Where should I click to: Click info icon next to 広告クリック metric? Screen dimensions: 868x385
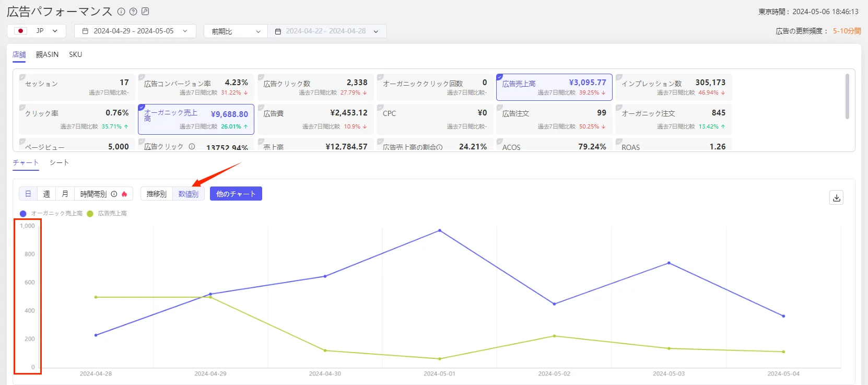(192, 147)
